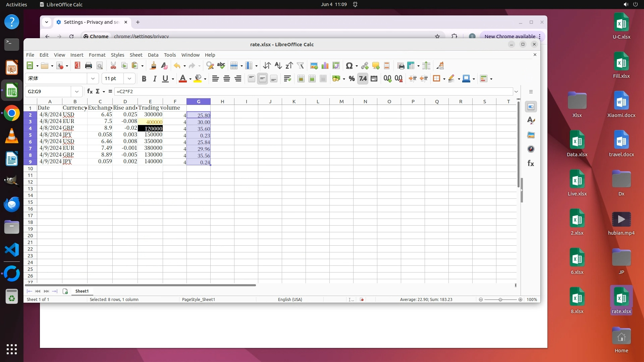This screenshot has height=362, width=644.
Task: Expand the font name dropdown
Action: [93, 78]
